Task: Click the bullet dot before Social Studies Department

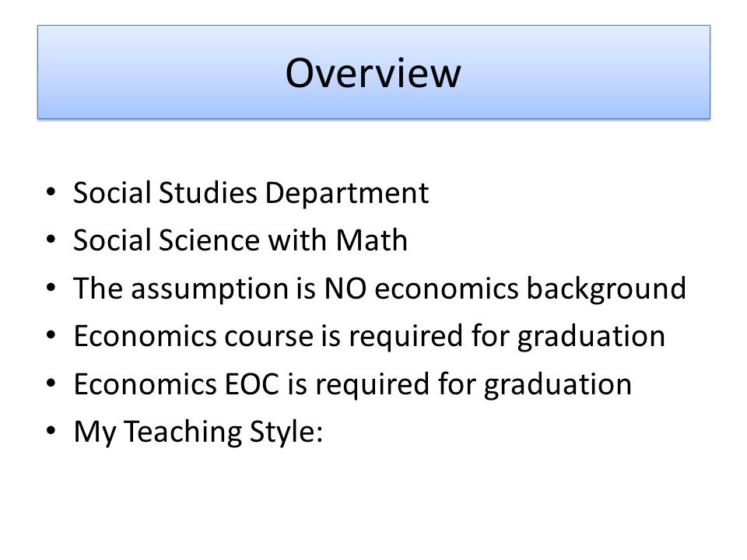Action: tap(51, 192)
